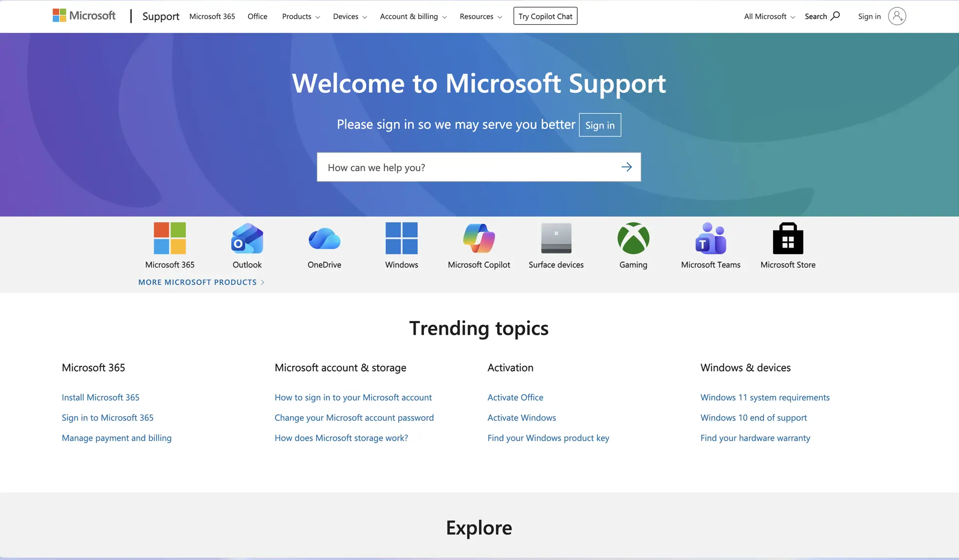The height and width of the screenshot is (560, 959).
Task: Expand the Devices dropdown menu
Action: point(350,17)
